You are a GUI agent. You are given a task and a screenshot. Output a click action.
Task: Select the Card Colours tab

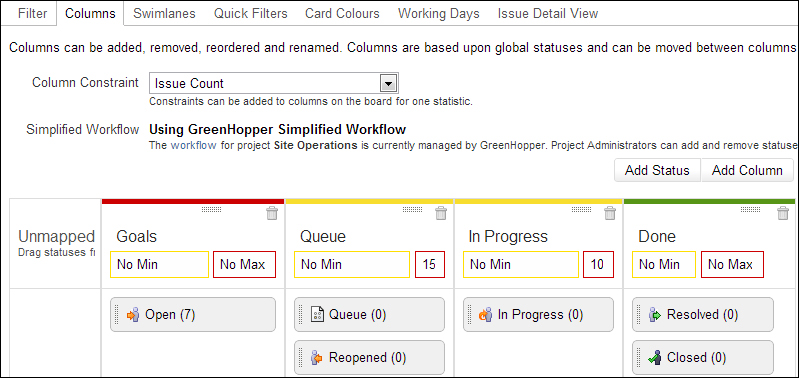(342, 13)
